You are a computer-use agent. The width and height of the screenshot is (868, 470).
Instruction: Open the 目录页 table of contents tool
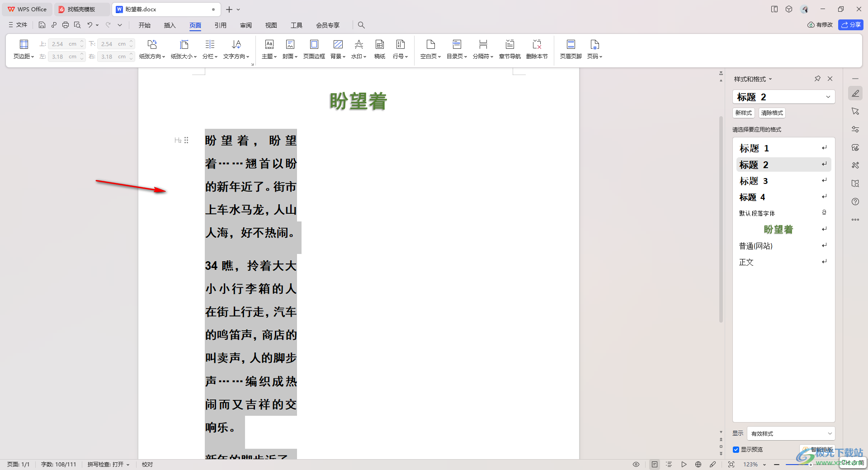pos(457,49)
